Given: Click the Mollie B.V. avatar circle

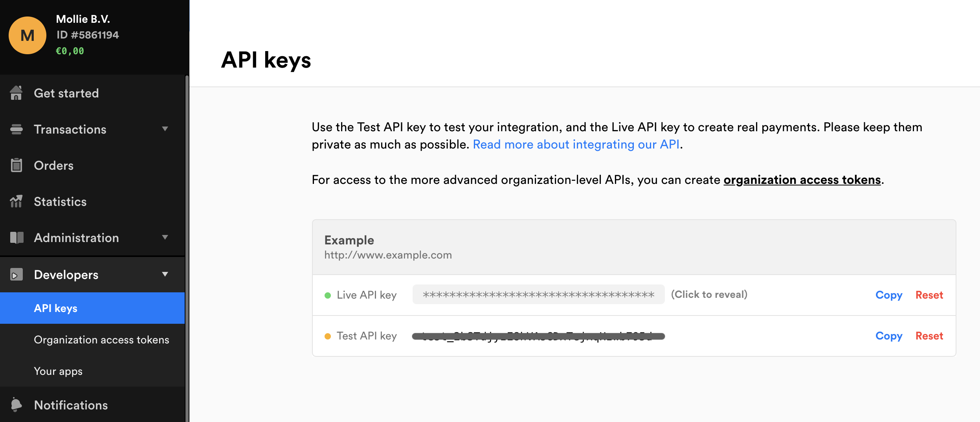Looking at the screenshot, I should (x=28, y=35).
